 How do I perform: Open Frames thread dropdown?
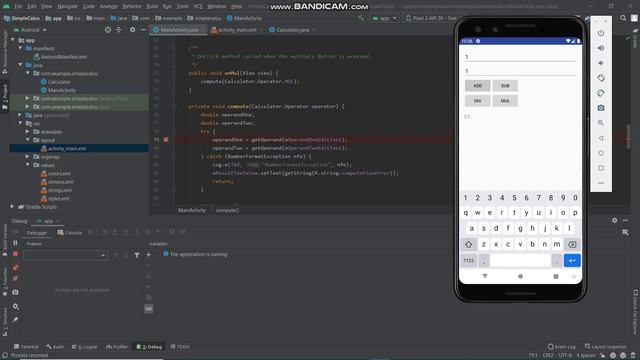click(x=65, y=255)
